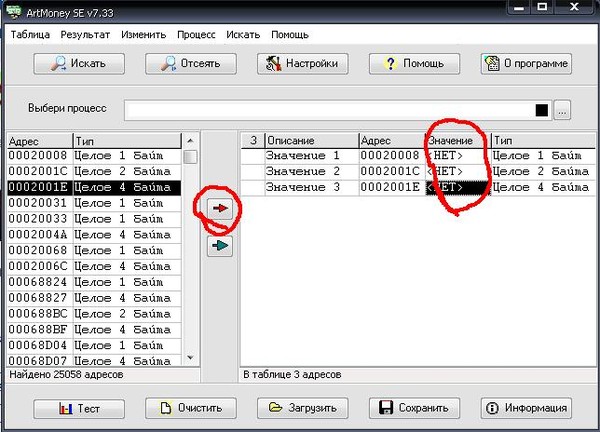Open the Таблица menu
The width and height of the screenshot is (600, 432).
30,35
